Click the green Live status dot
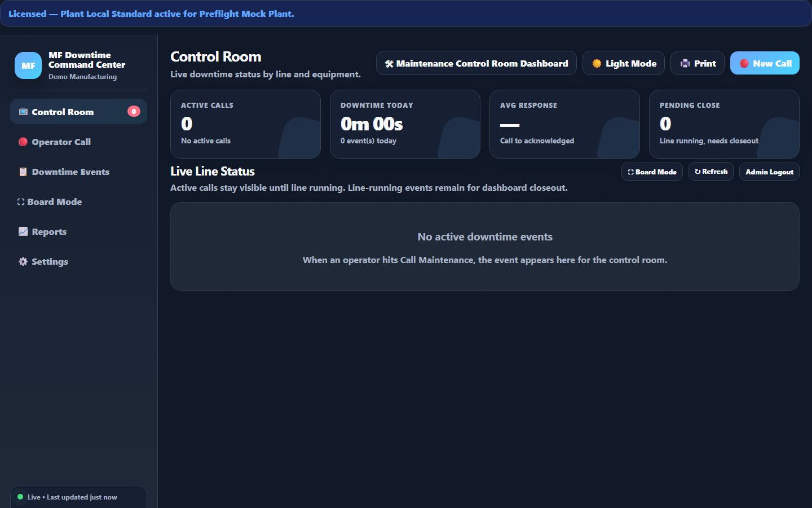Screen dimensions: 812x508 point(20,497)
